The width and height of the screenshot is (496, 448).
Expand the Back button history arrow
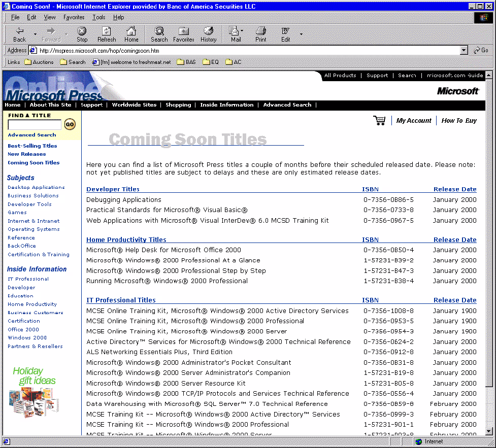[35, 34]
